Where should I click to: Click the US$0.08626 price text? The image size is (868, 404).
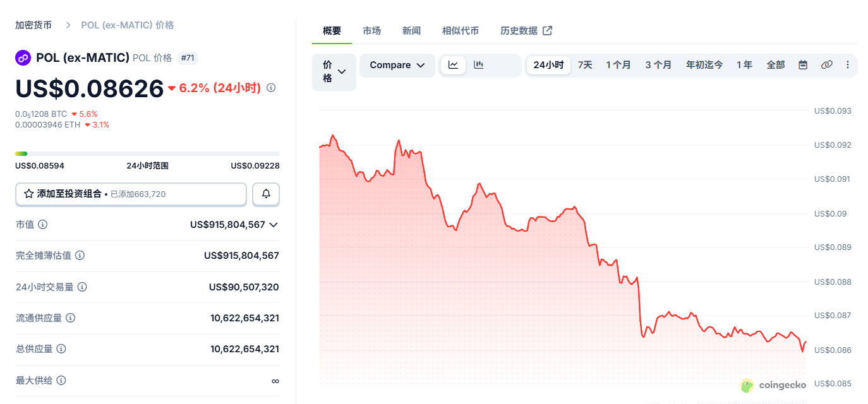(90, 88)
